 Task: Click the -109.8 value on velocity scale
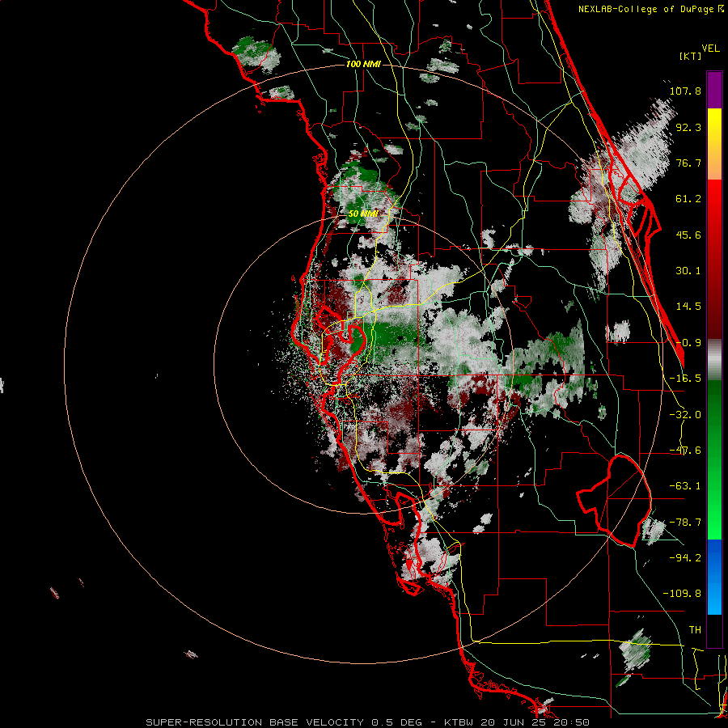click(x=682, y=594)
